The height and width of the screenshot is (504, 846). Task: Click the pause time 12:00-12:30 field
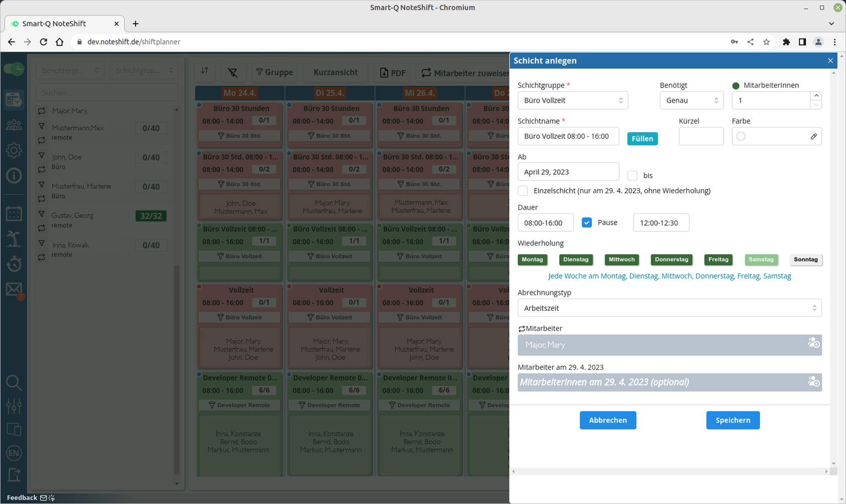click(x=661, y=222)
